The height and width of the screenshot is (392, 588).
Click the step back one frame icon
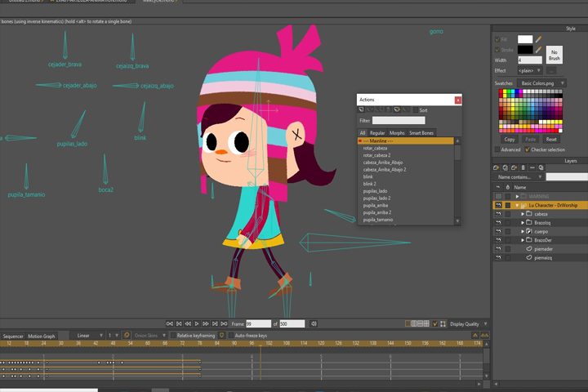(x=188, y=323)
